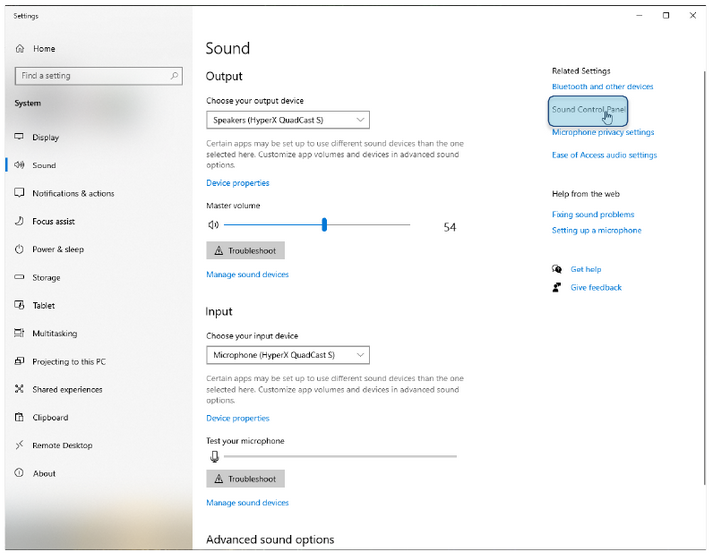
Task: Click the Storage drive icon
Action: click(x=20, y=277)
